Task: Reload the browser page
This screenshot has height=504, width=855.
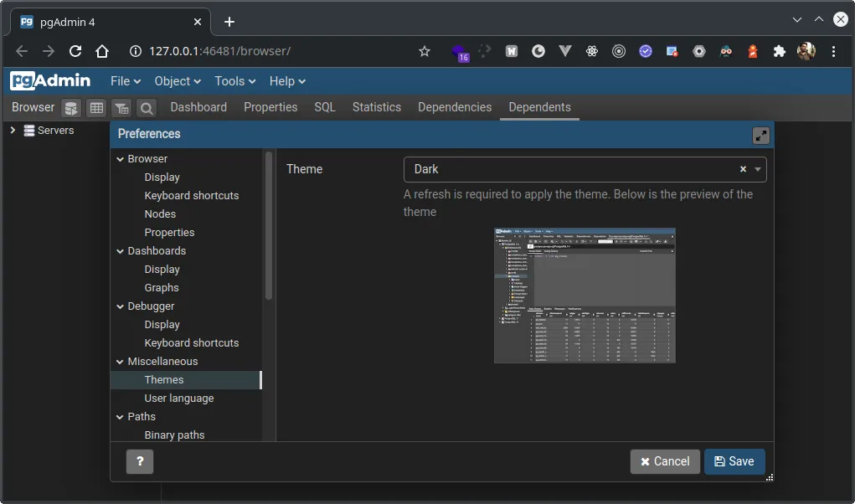Action: pyautogui.click(x=75, y=51)
